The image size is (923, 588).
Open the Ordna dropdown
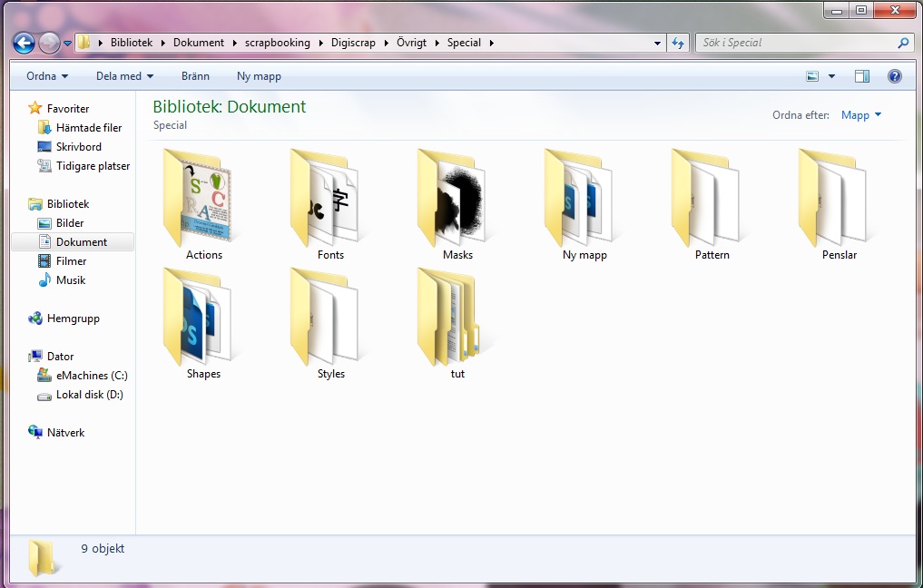pyautogui.click(x=45, y=76)
